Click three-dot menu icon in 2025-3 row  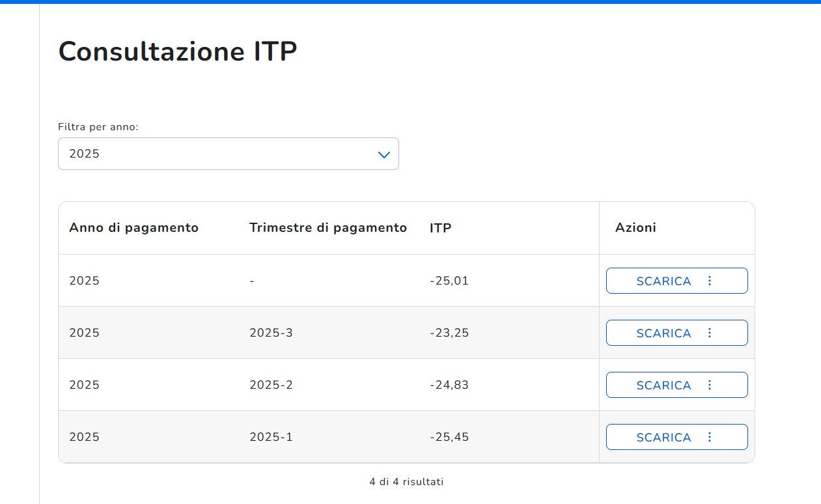pyautogui.click(x=710, y=333)
